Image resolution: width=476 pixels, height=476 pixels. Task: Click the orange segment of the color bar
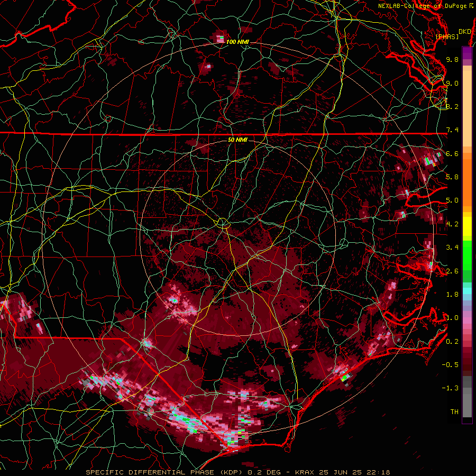pyautogui.click(x=467, y=182)
